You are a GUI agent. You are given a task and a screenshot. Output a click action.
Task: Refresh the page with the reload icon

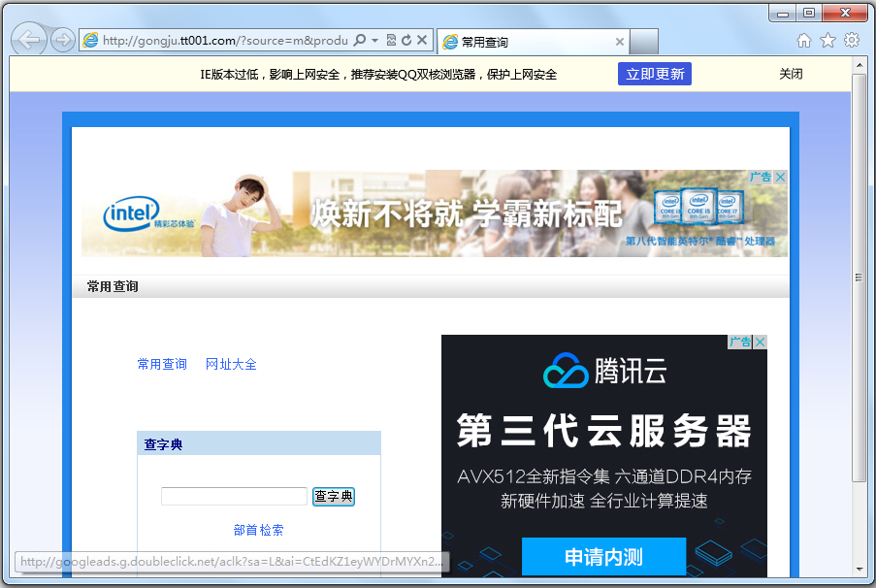[406, 40]
